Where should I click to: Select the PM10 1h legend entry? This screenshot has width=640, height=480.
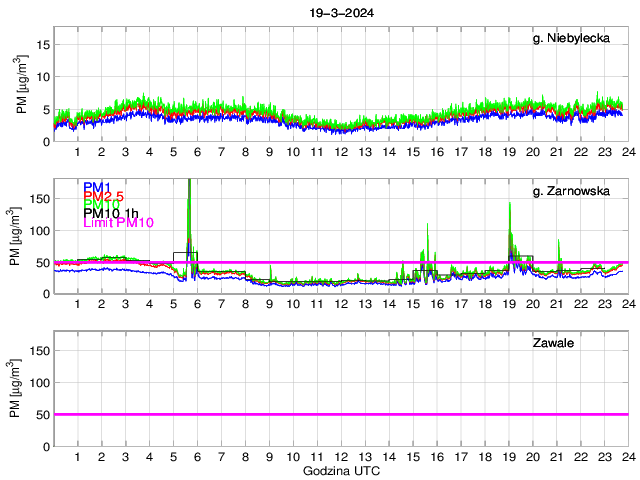click(110, 214)
